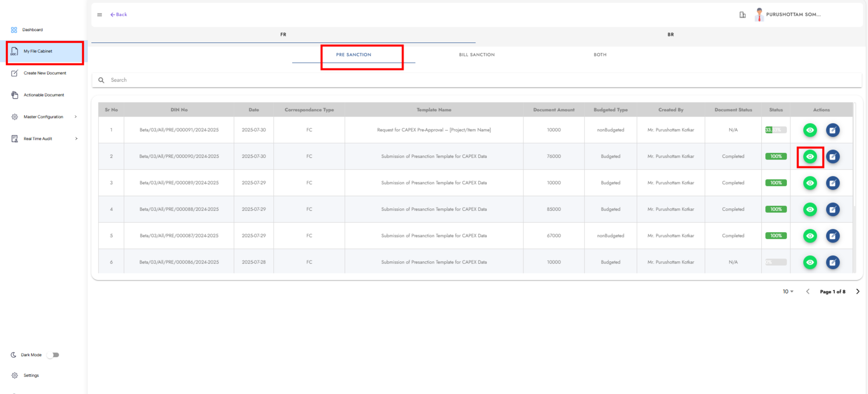Click the Back link
The height and width of the screenshot is (394, 868).
pyautogui.click(x=119, y=15)
